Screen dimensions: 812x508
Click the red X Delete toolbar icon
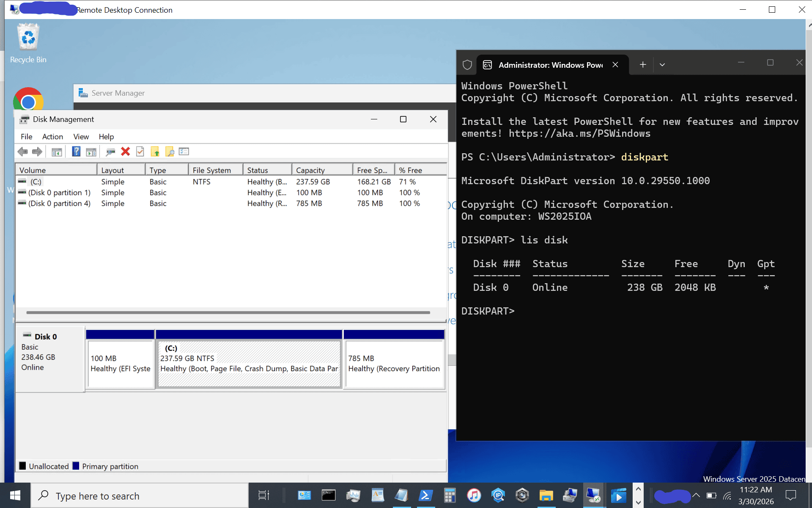pyautogui.click(x=125, y=152)
